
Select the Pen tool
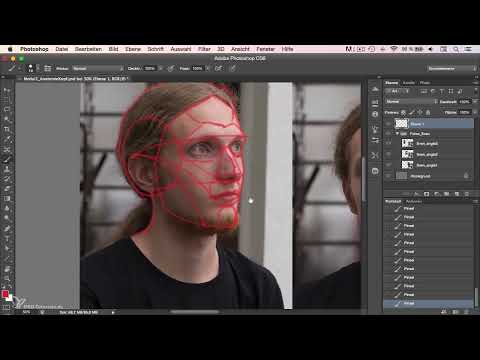[x=7, y=229]
